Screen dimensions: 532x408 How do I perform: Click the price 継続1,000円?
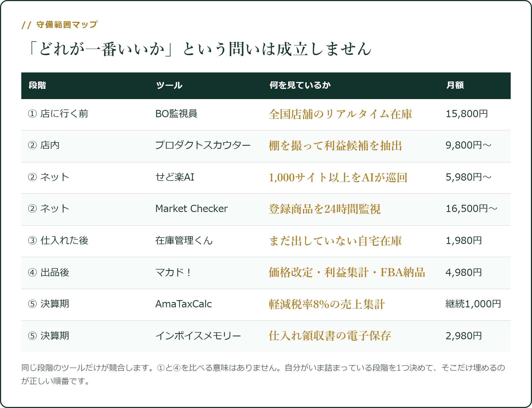[x=473, y=304]
